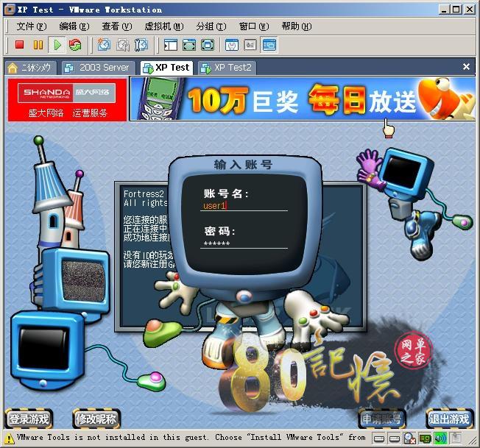
Task: Click the green Power On play icon
Action: 57,45
